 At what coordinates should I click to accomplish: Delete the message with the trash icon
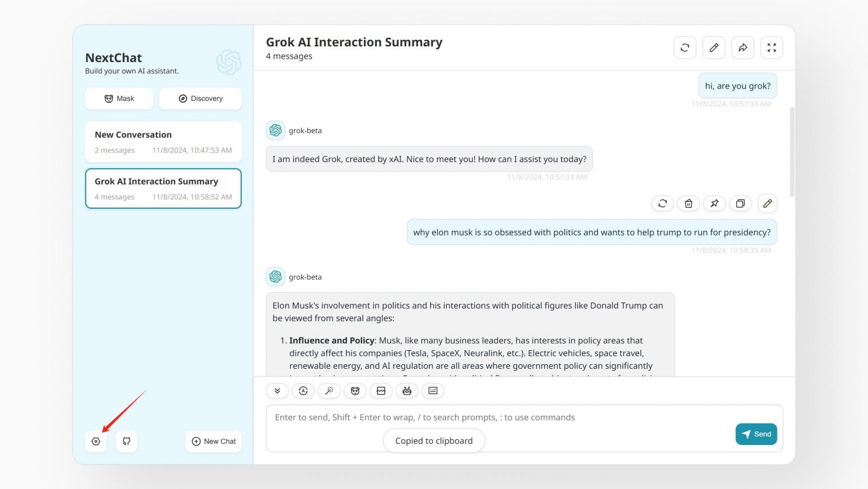pyautogui.click(x=688, y=203)
